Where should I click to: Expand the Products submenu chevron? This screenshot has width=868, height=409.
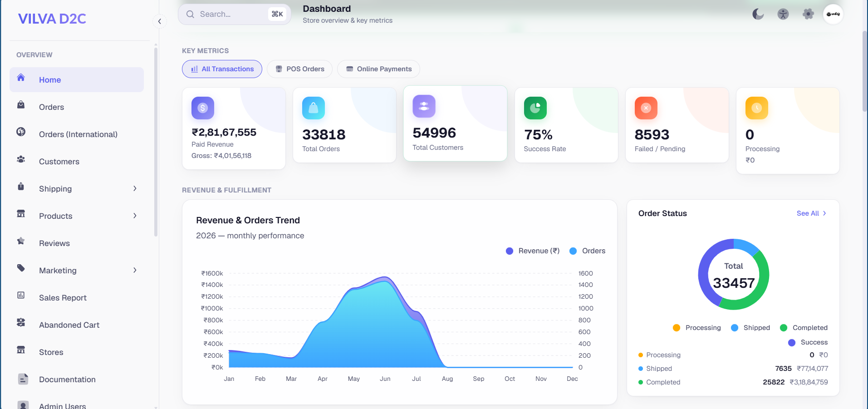click(135, 216)
